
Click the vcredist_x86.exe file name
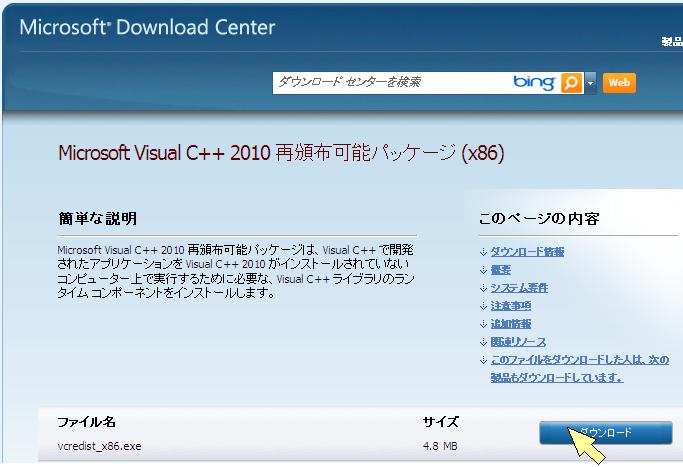99,446
